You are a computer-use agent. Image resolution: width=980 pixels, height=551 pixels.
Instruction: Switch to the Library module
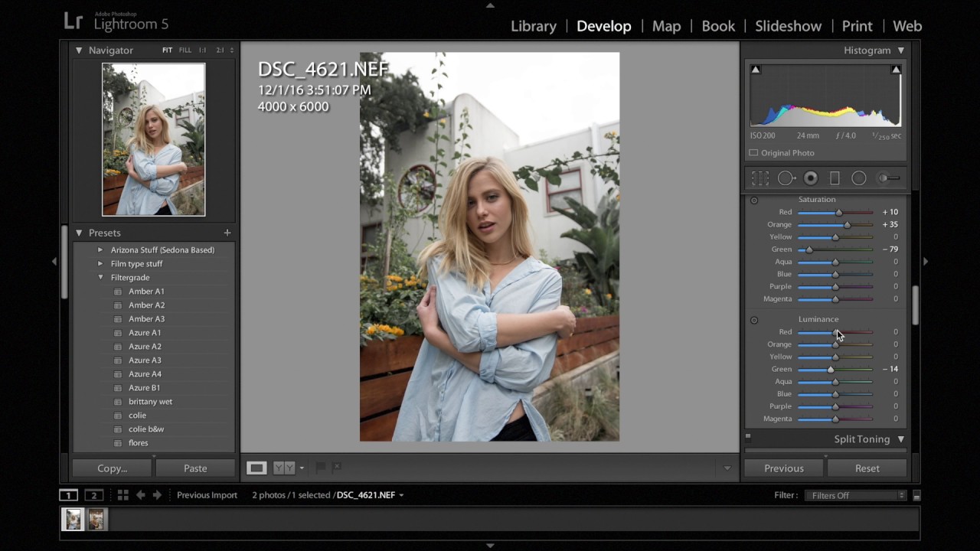click(x=534, y=26)
